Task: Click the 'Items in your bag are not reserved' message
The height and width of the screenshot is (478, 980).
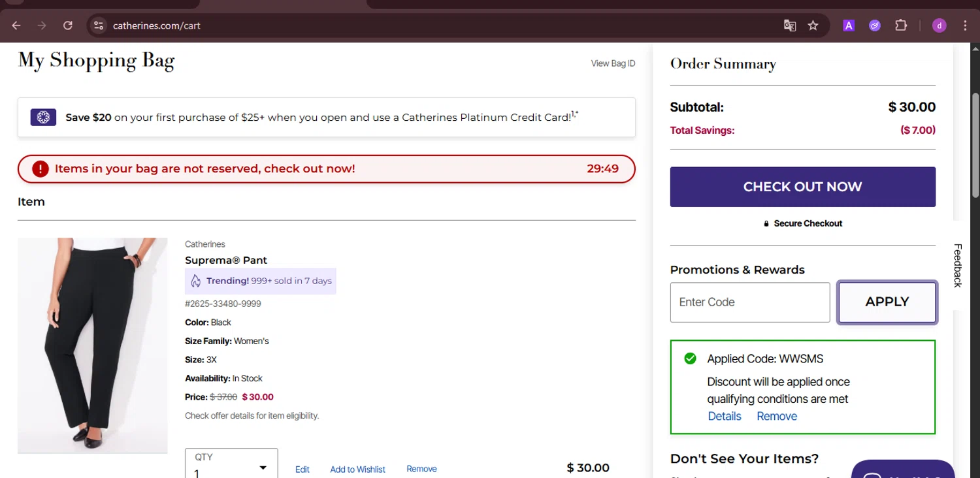Action: pyautogui.click(x=205, y=168)
